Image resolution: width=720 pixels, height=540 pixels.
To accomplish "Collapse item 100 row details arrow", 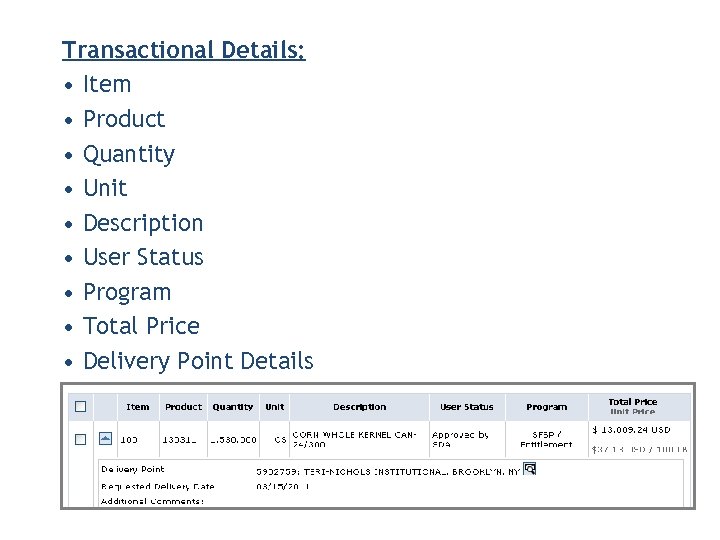I will [105, 439].
